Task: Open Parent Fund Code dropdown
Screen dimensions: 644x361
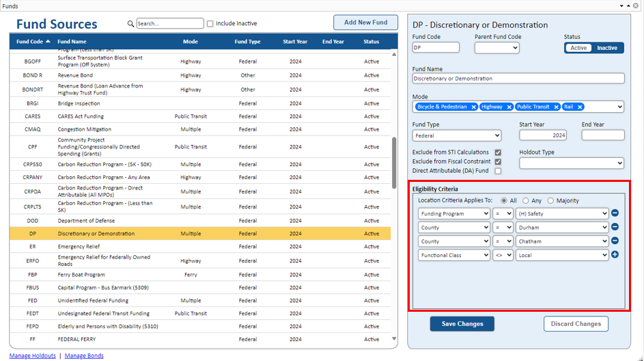Action: (x=497, y=48)
